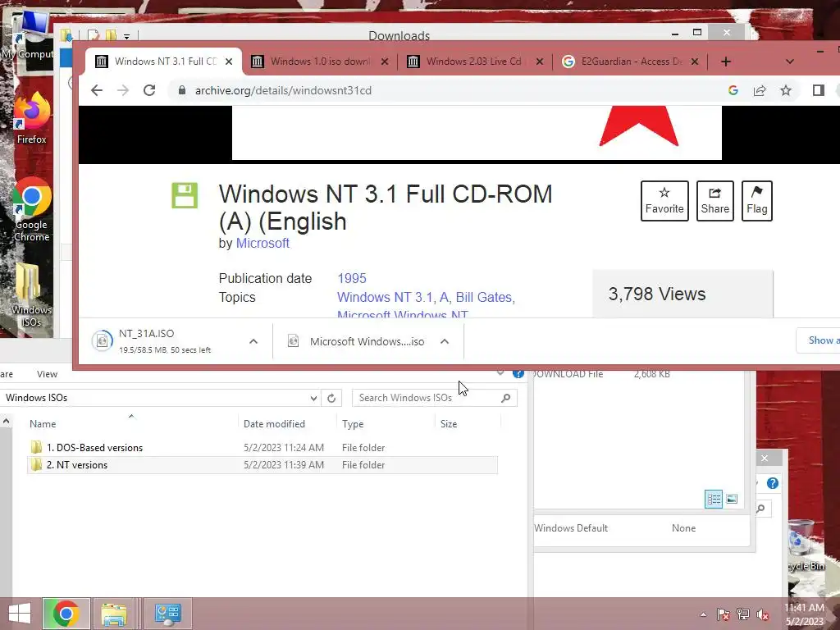
Task: Open Firefox desktop shortcut
Action: click(31, 118)
